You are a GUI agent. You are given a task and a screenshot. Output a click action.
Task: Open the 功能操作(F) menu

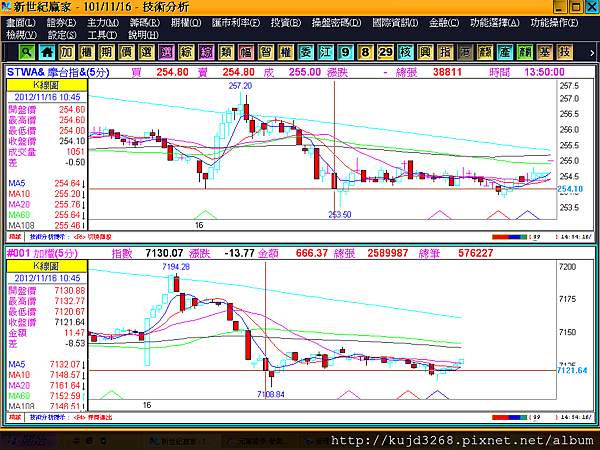[x=554, y=23]
